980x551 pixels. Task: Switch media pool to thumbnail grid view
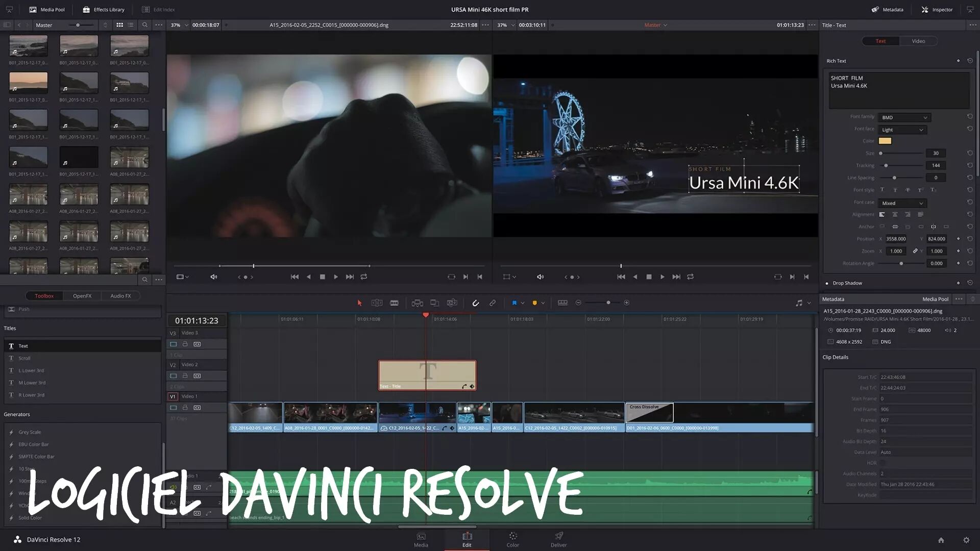point(119,25)
